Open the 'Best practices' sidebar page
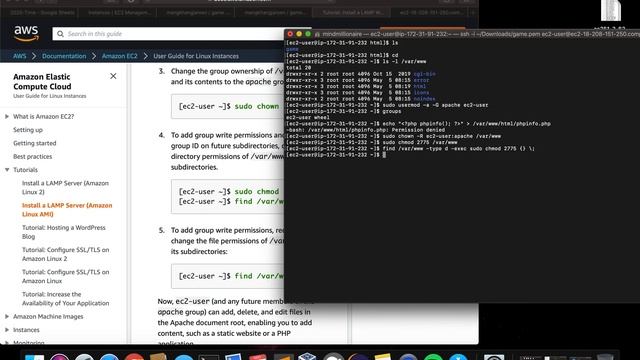The width and height of the screenshot is (640, 360). [x=33, y=156]
